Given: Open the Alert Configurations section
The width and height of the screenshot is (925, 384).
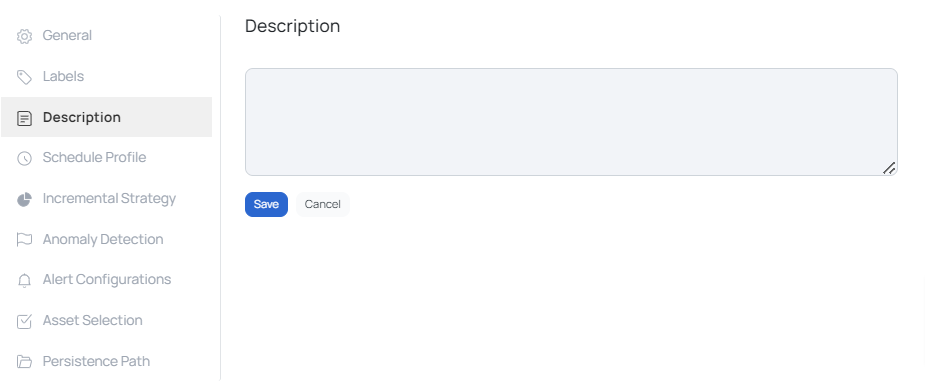Looking at the screenshot, I should click(106, 279).
